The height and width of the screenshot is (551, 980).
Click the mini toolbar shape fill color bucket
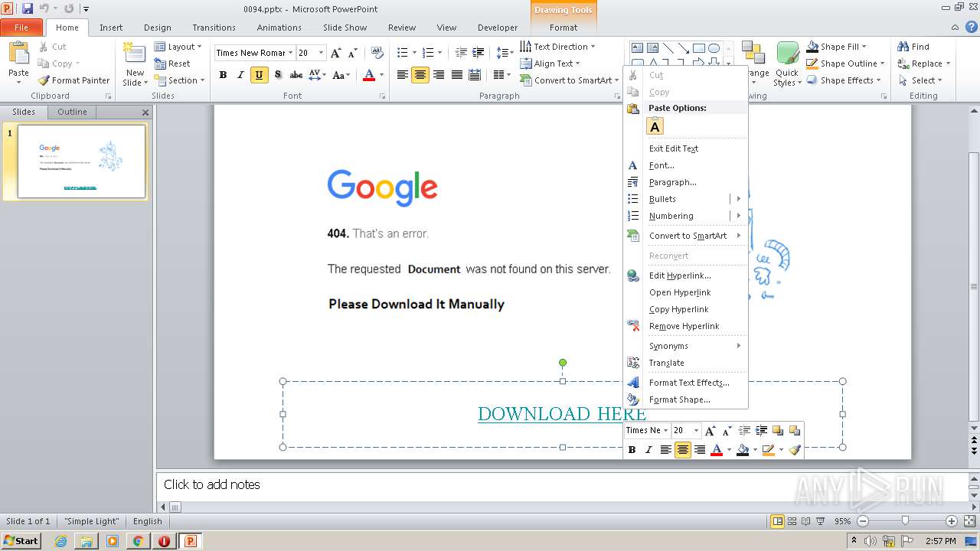(x=742, y=450)
